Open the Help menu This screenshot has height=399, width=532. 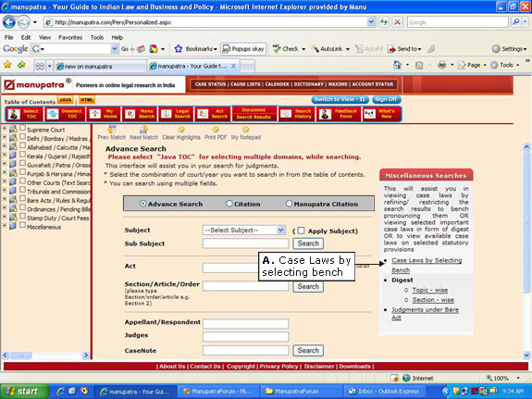(x=118, y=37)
